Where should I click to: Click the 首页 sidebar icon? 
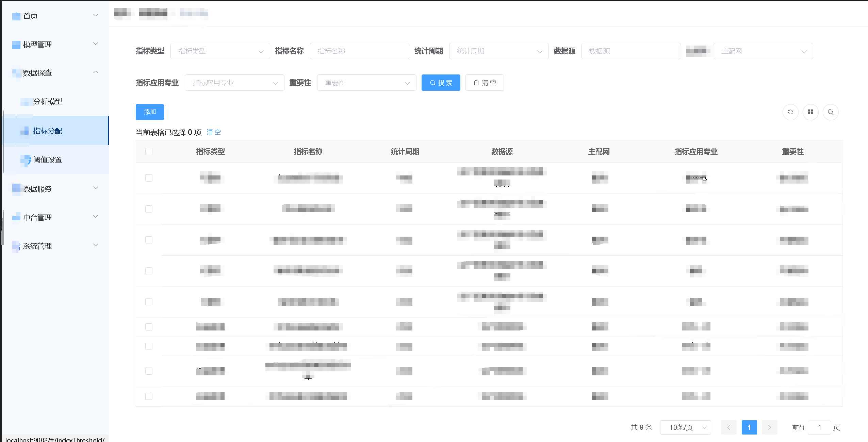point(16,16)
